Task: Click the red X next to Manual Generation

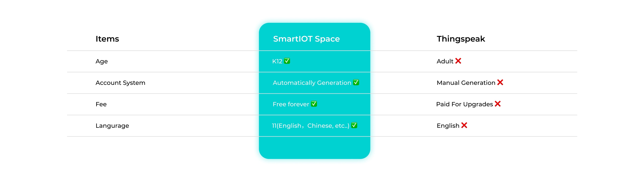Action: click(500, 82)
